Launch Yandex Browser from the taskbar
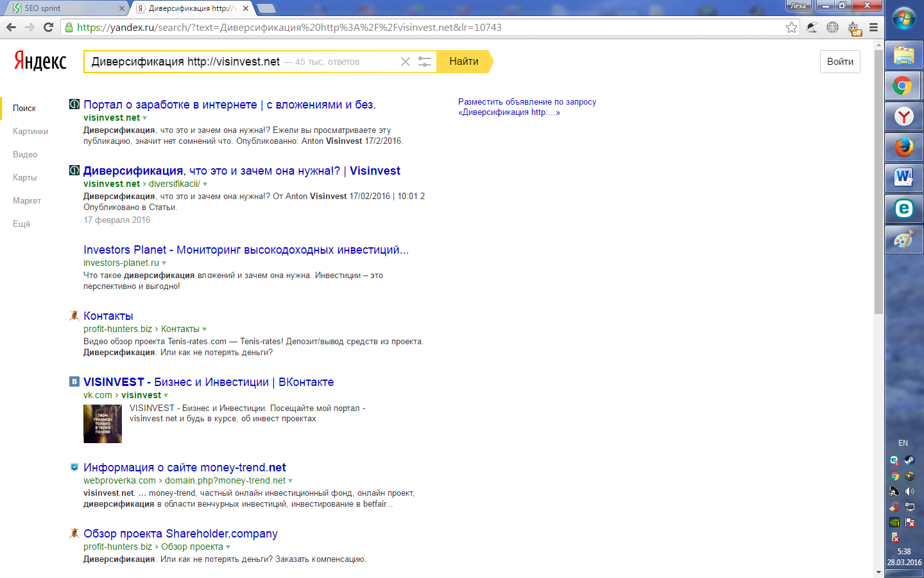This screenshot has height=578, width=924. pyautogui.click(x=903, y=116)
